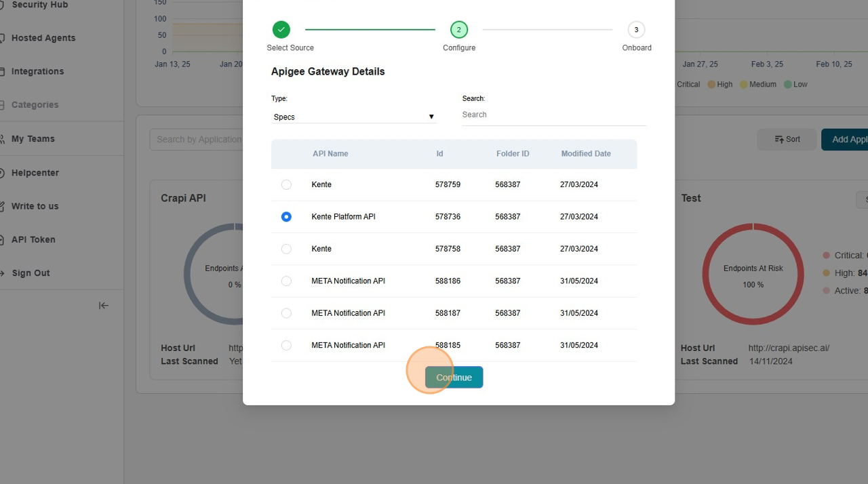Click the Search field in gateway details
This screenshot has height=484, width=868.
click(553, 115)
